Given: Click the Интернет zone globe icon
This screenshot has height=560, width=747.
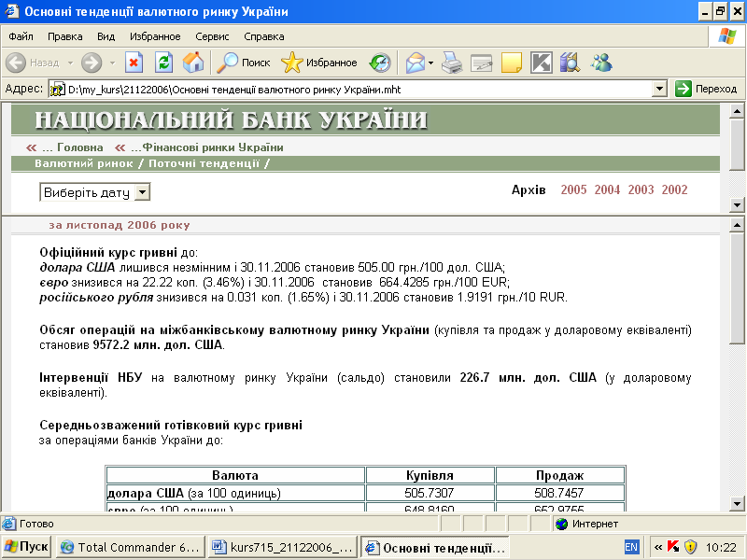Looking at the screenshot, I should (562, 524).
